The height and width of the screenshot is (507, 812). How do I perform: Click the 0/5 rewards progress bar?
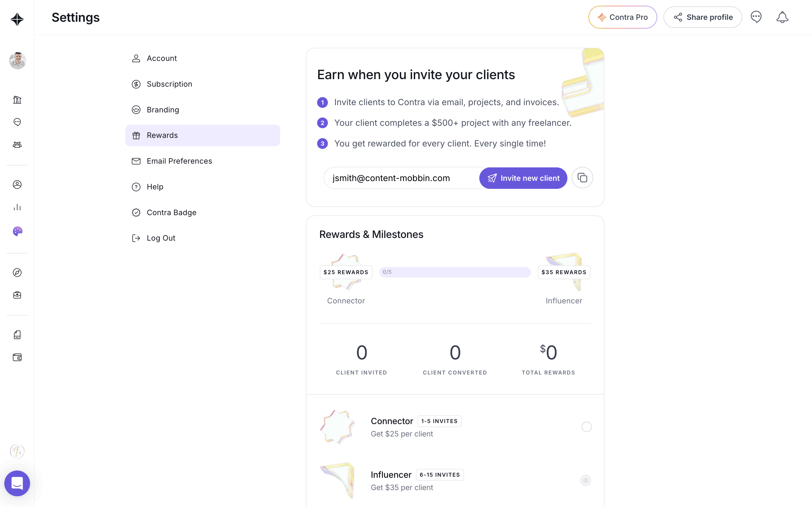click(455, 272)
